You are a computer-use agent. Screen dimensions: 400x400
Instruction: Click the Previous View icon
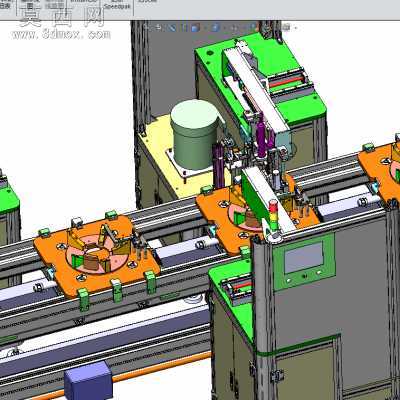pos(172,27)
